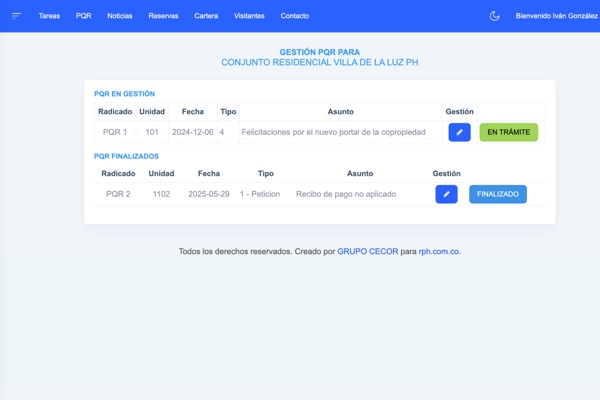
Task: Click the Contacto nav item
Action: 294,16
